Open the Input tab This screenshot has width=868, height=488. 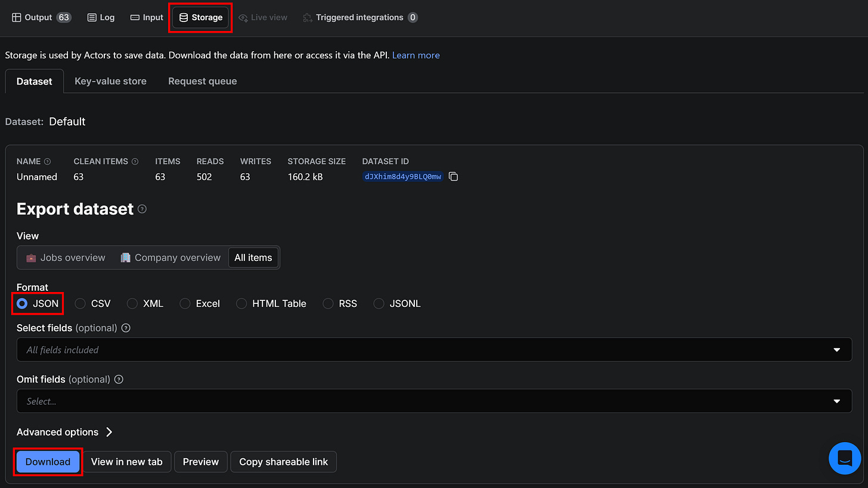coord(147,17)
